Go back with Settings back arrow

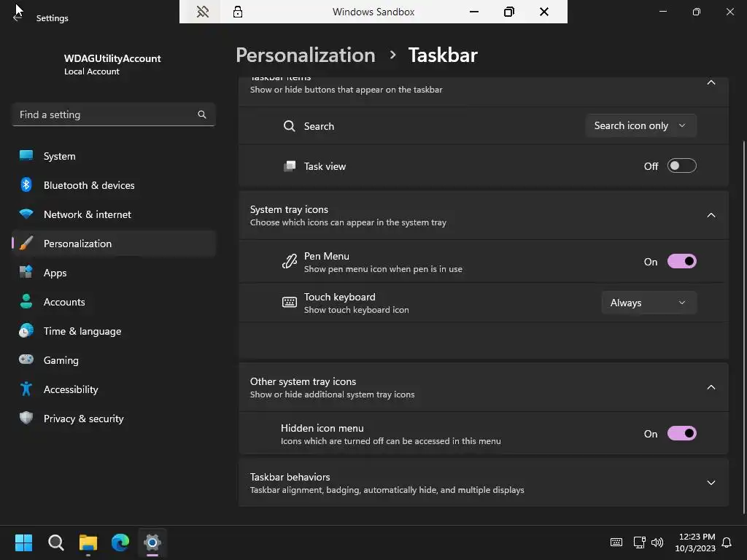tap(18, 17)
